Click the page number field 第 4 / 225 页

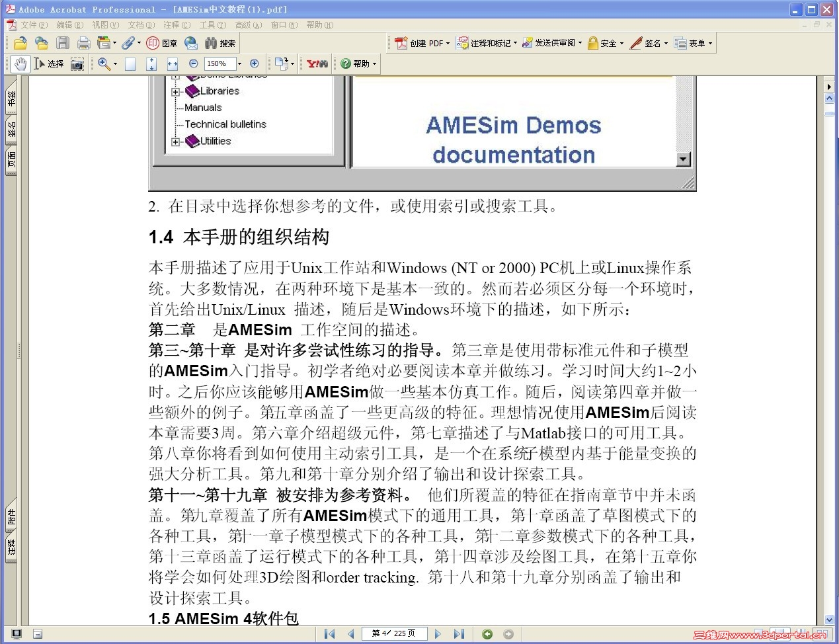click(x=393, y=633)
